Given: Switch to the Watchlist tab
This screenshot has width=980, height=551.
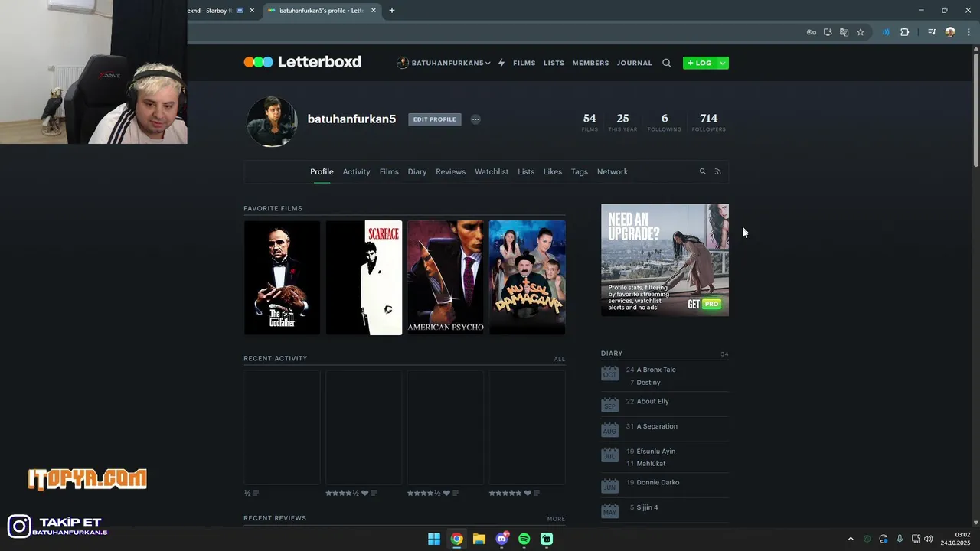Looking at the screenshot, I should 492,171.
